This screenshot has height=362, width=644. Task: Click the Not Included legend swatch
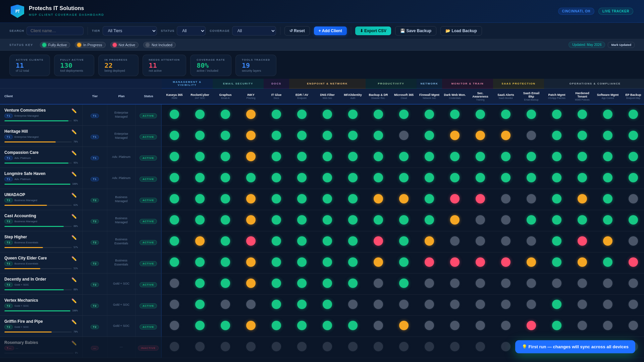(148, 45)
